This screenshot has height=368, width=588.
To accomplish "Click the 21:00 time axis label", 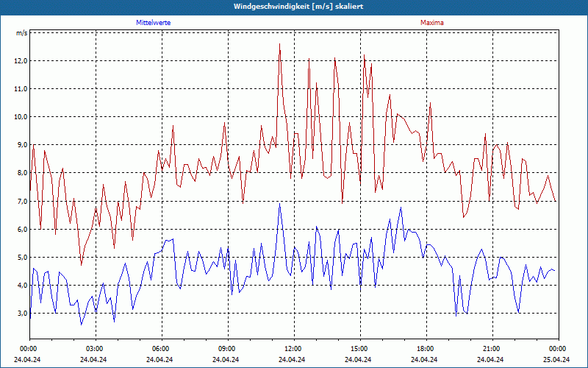I will [x=492, y=349].
